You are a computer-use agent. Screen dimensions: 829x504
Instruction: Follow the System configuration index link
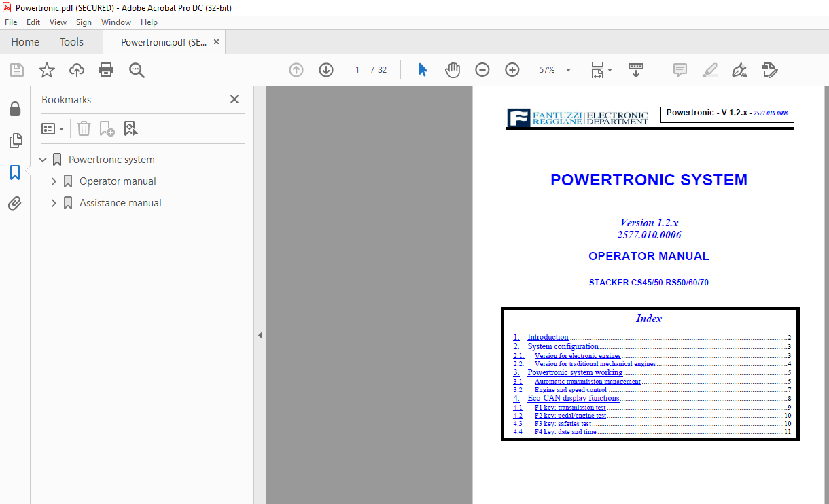(x=563, y=346)
